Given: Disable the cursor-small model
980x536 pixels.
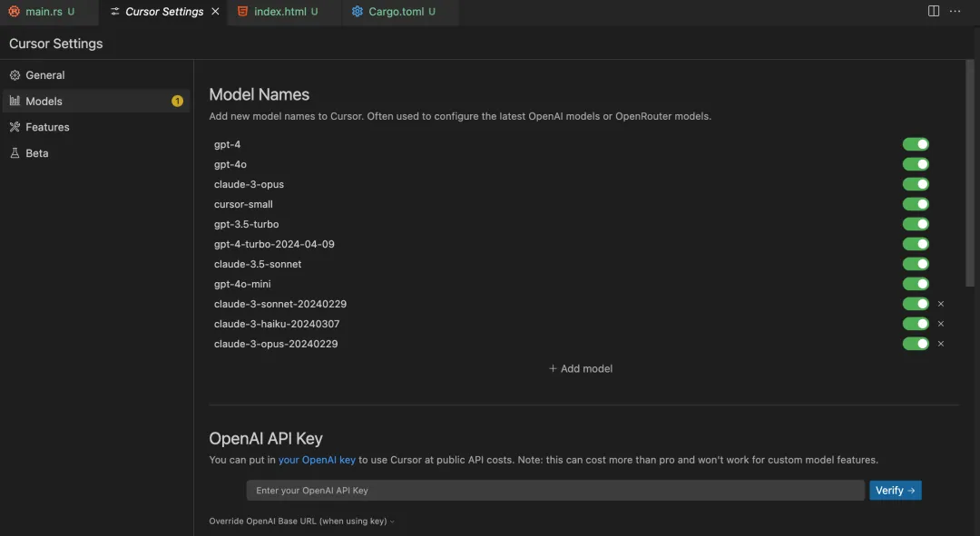Looking at the screenshot, I should (916, 204).
